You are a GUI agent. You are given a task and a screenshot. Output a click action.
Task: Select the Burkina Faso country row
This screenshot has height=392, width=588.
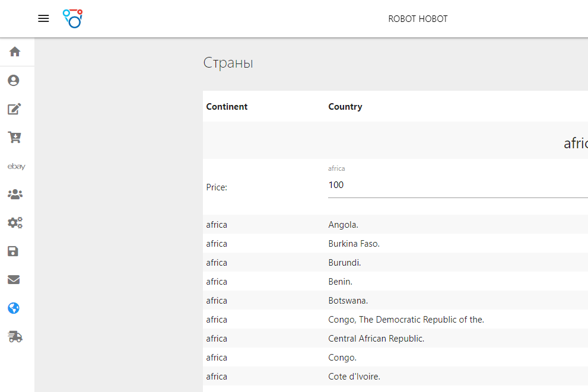tap(354, 244)
